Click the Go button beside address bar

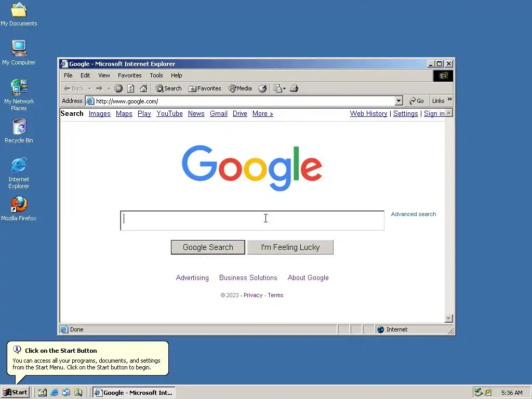[416, 101]
